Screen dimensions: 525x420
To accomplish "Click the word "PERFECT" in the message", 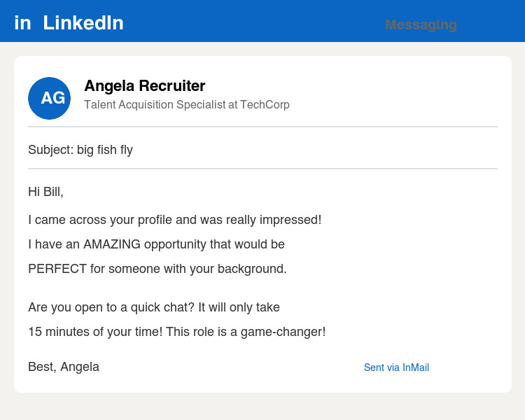I will coord(57,269).
